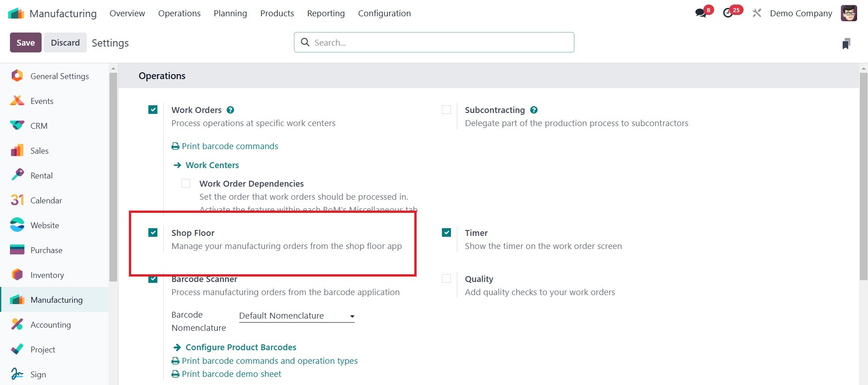Open the Reporting menu
The image size is (868, 385).
click(326, 13)
